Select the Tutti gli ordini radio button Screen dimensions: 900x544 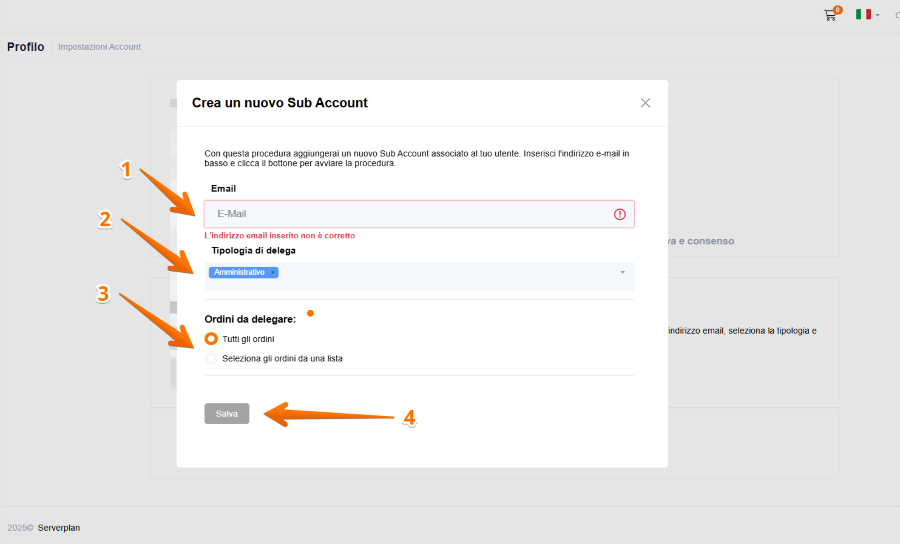211,339
